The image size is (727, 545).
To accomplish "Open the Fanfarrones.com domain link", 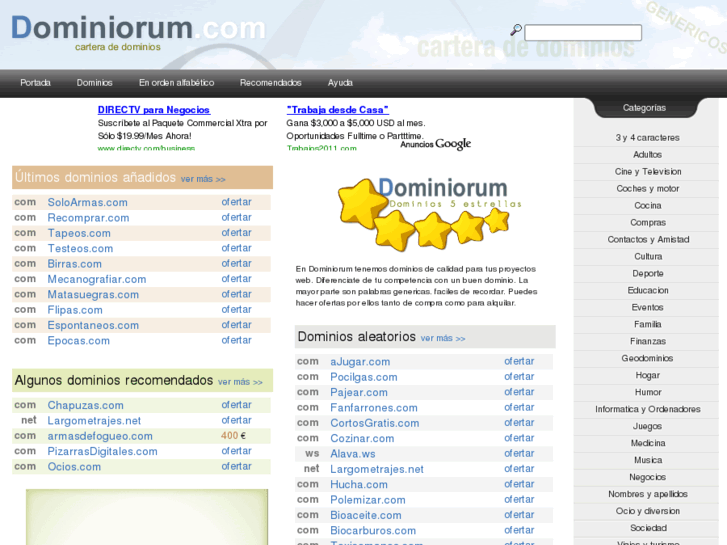I will point(374,408).
